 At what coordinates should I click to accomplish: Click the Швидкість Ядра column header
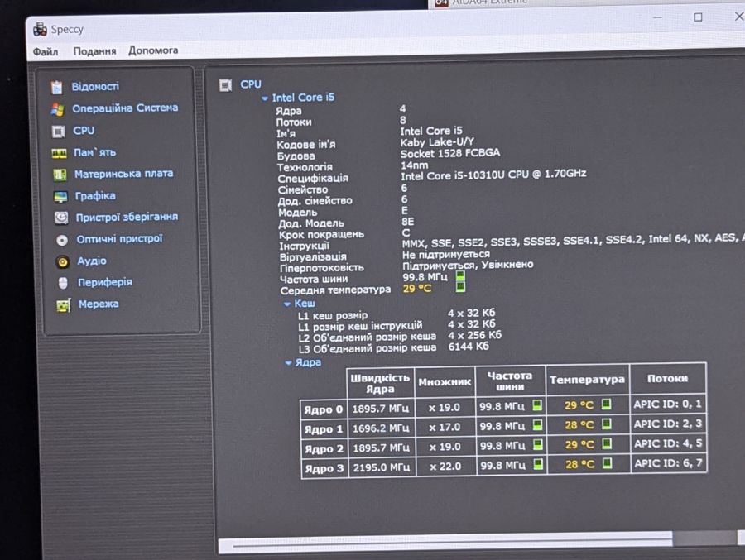[x=380, y=383]
